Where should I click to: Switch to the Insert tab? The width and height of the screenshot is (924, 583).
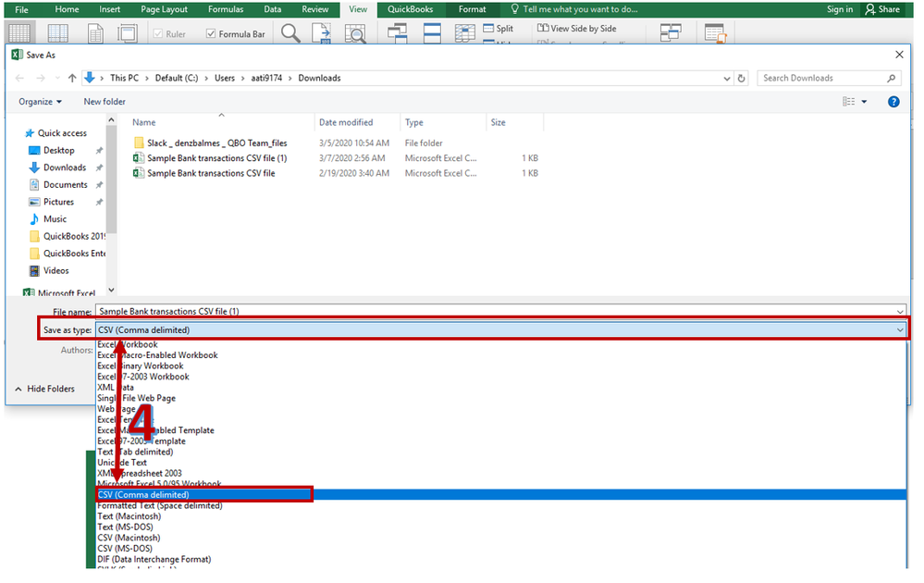point(110,9)
